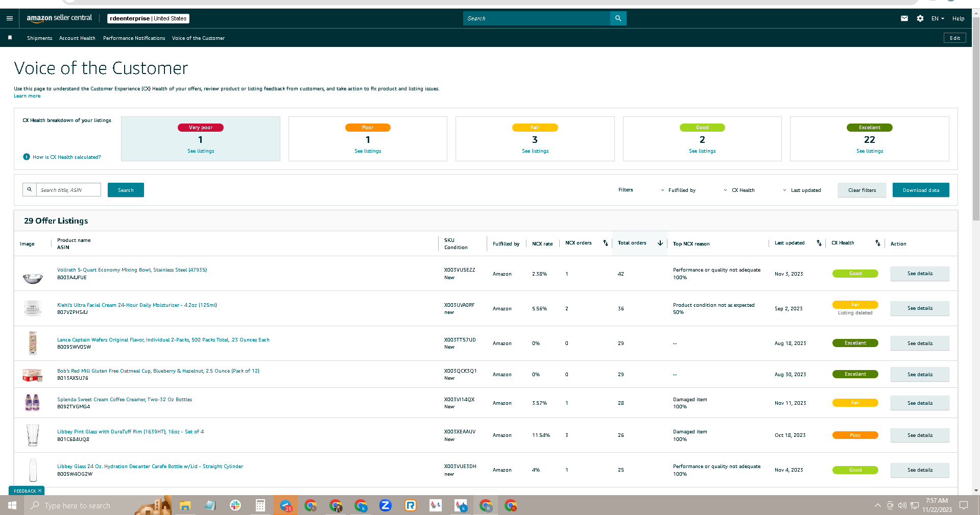
Task: See listings under the Poor card
Action: pos(368,151)
